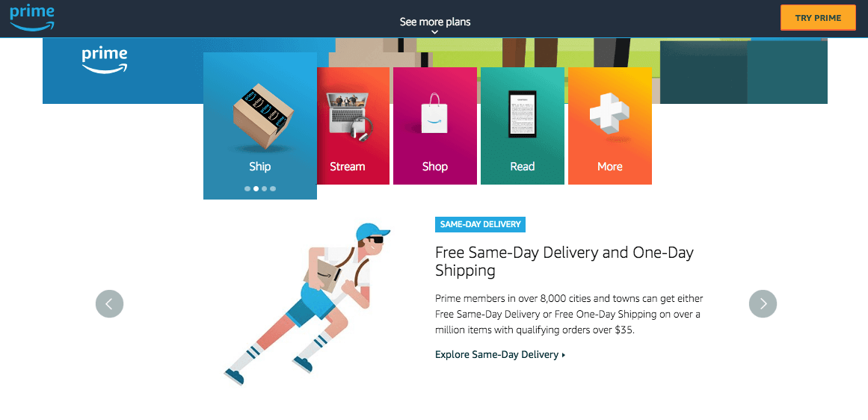Select the third carousel pagination dot
The image size is (868, 420).
point(265,188)
